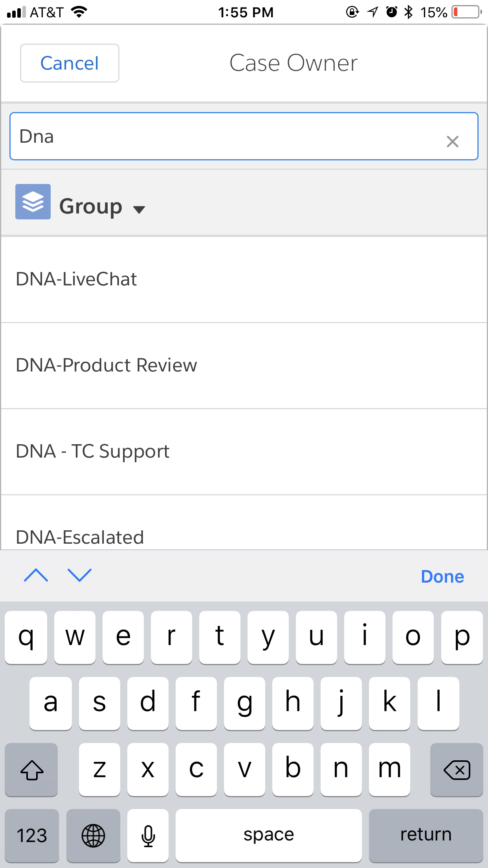The width and height of the screenshot is (488, 868).
Task: Switch keyboard to 123 numbers
Action: [32, 835]
